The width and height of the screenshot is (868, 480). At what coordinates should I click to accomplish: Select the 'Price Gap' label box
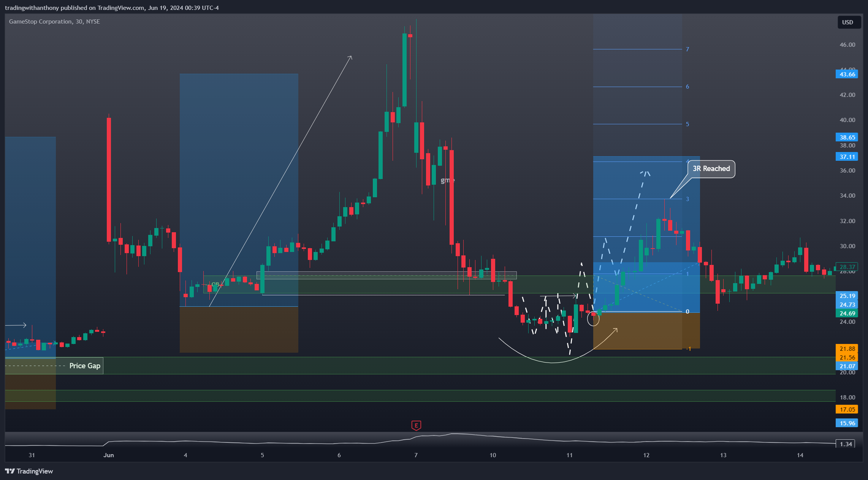coord(85,366)
